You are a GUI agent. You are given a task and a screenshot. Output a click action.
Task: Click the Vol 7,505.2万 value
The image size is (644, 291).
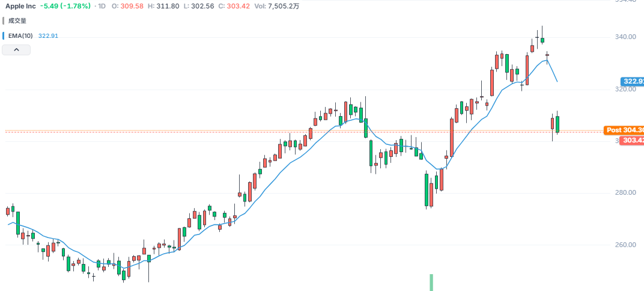pos(284,7)
